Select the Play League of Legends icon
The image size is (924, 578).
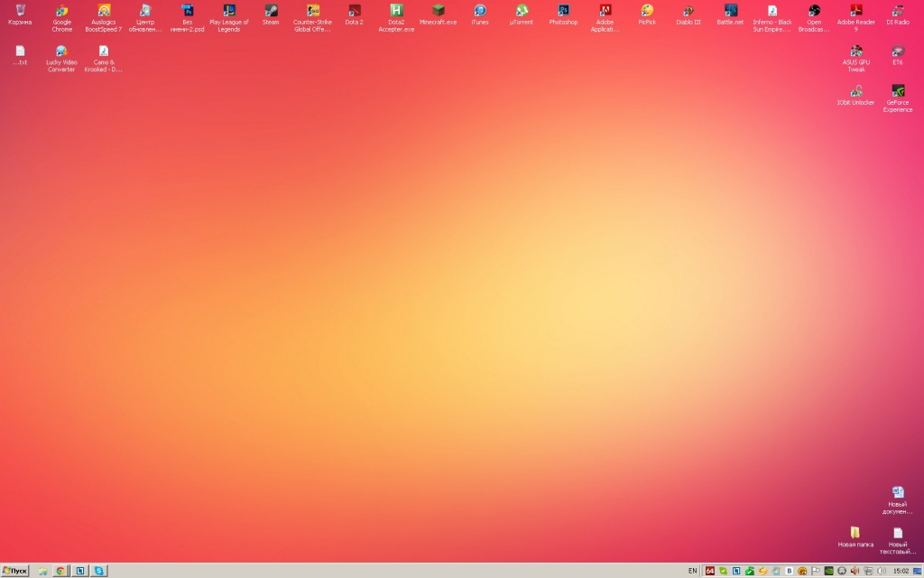click(229, 12)
